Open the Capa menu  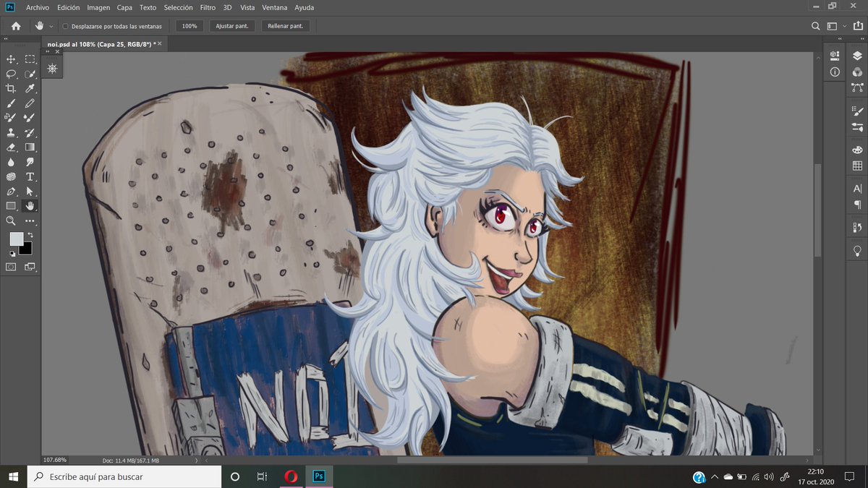pos(124,7)
